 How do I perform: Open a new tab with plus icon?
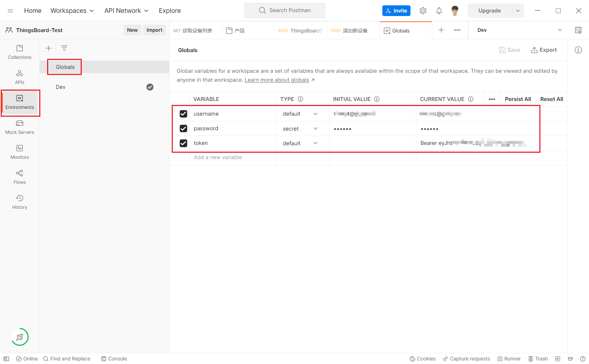(x=441, y=30)
